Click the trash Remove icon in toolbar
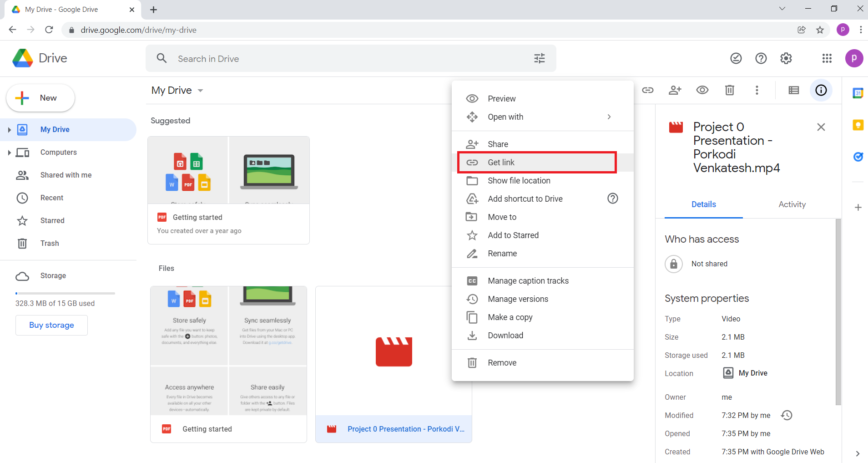Image resolution: width=868 pixels, height=463 pixels. pyautogui.click(x=729, y=90)
